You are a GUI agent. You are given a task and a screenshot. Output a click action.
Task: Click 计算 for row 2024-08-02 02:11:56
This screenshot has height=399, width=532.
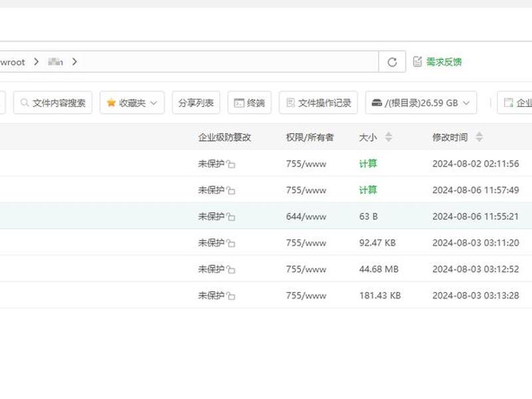368,164
